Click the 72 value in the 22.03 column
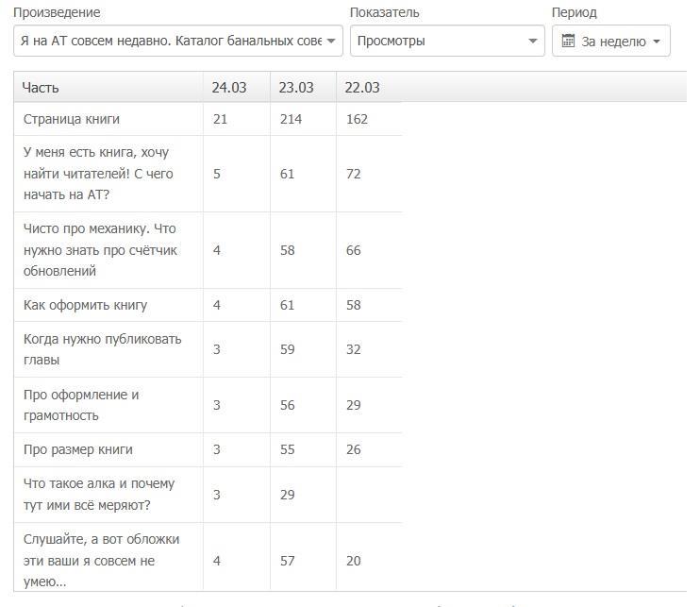 pyautogui.click(x=354, y=174)
